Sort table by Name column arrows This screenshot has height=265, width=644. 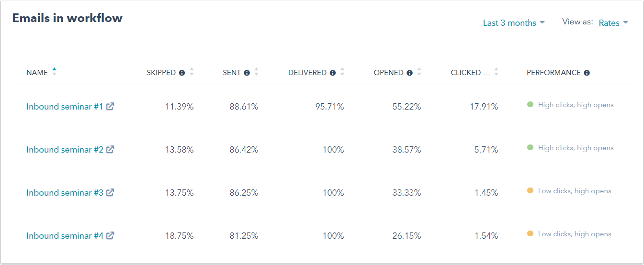[x=54, y=72]
